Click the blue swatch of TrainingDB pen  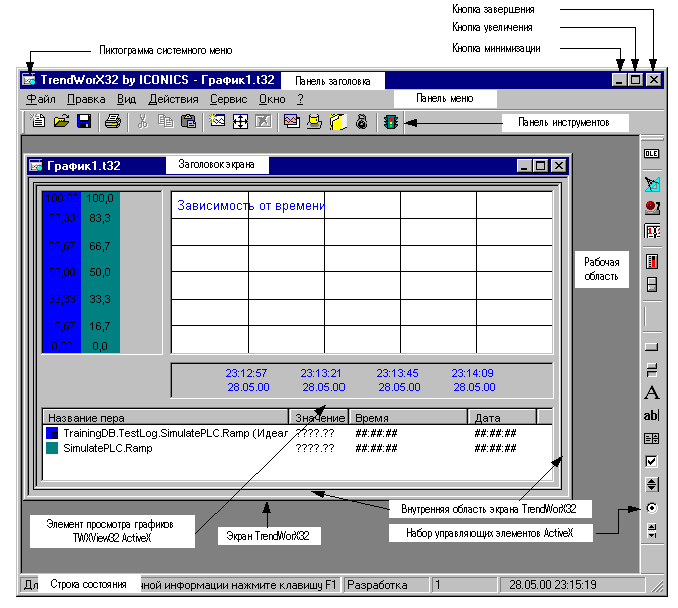click(x=52, y=433)
